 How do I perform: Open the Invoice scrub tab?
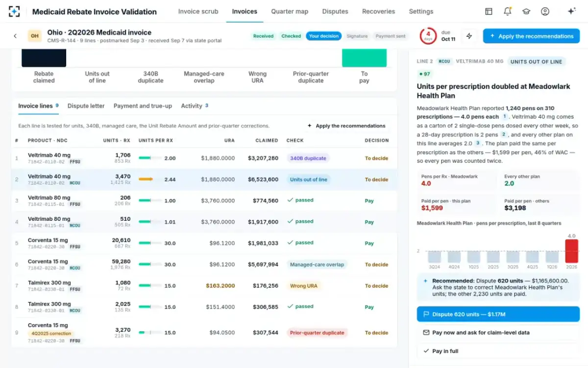[198, 11]
